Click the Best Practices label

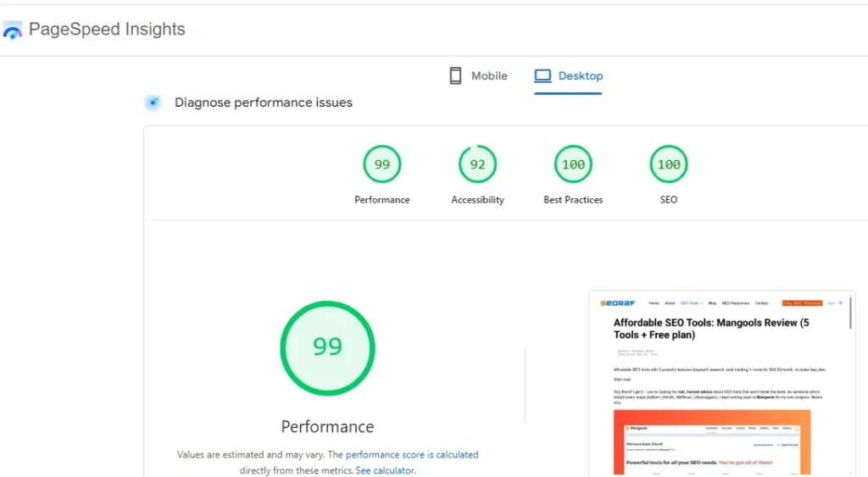(x=573, y=200)
